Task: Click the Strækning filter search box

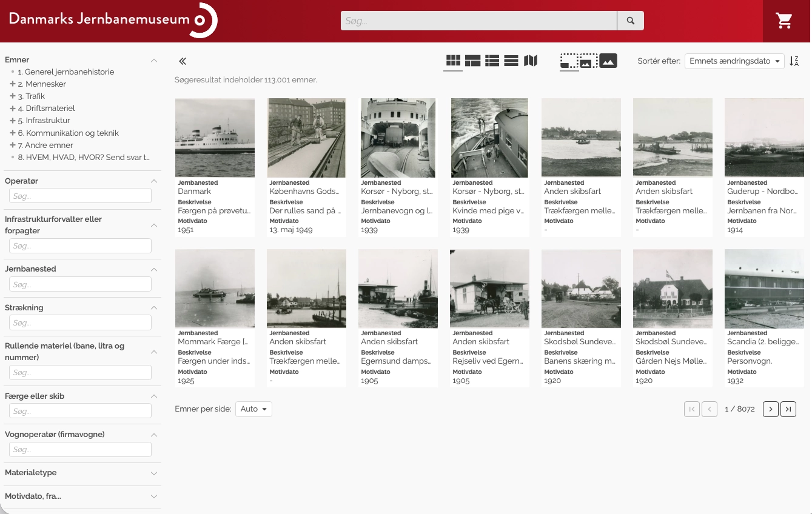Action: coord(80,323)
